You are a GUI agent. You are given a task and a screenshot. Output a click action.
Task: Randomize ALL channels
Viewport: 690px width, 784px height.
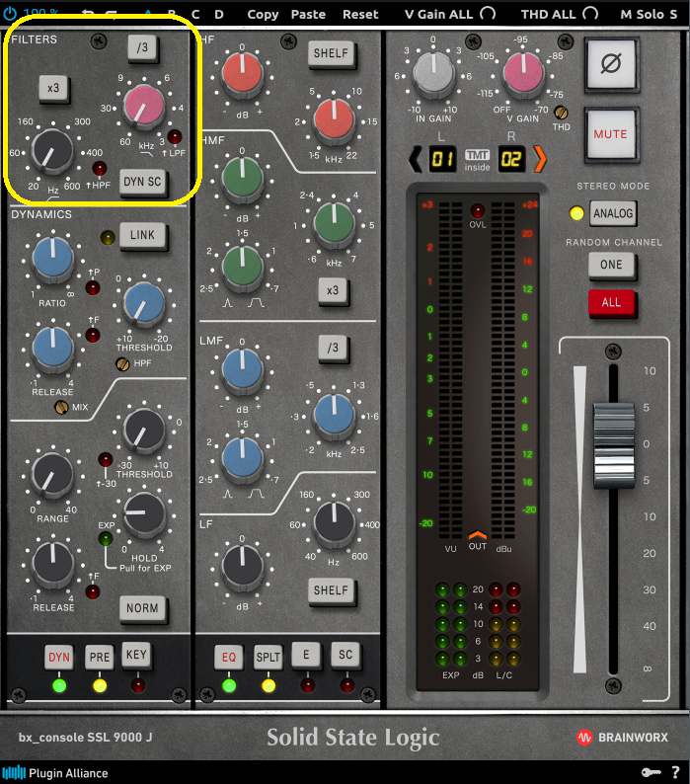coord(611,302)
